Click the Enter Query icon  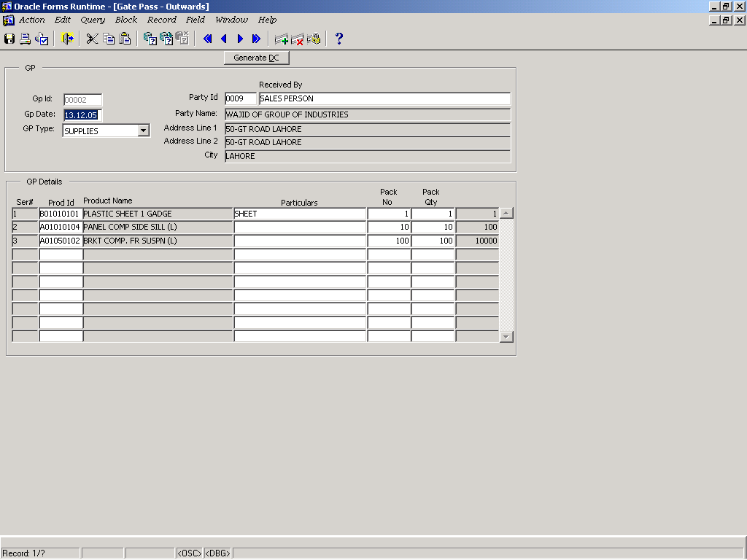[150, 39]
